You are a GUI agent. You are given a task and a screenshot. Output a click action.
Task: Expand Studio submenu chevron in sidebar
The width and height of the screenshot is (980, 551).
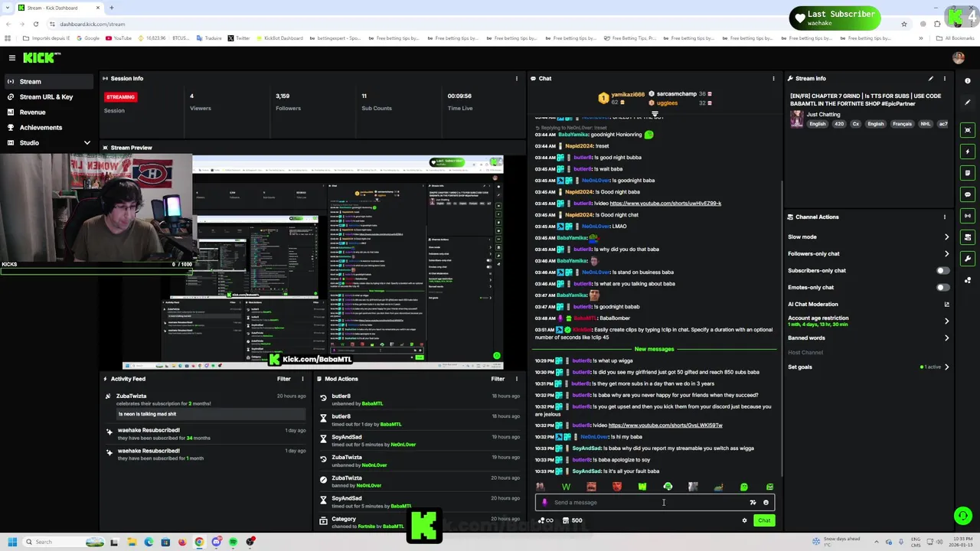click(87, 142)
